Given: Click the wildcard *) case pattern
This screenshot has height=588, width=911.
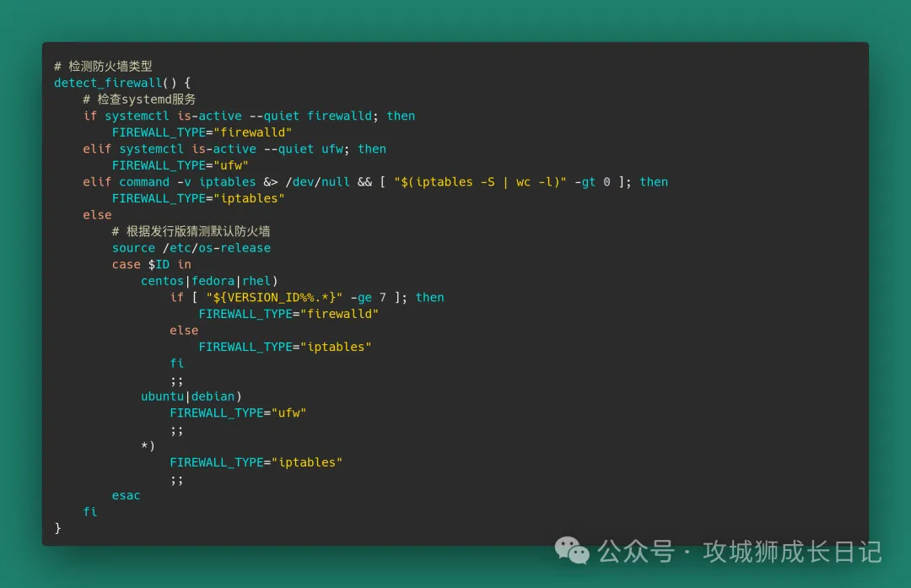Looking at the screenshot, I should 148,445.
